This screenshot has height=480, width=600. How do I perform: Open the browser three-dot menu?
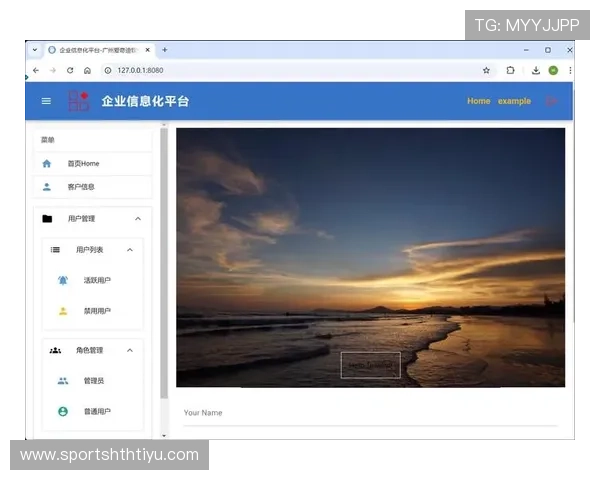tap(570, 70)
